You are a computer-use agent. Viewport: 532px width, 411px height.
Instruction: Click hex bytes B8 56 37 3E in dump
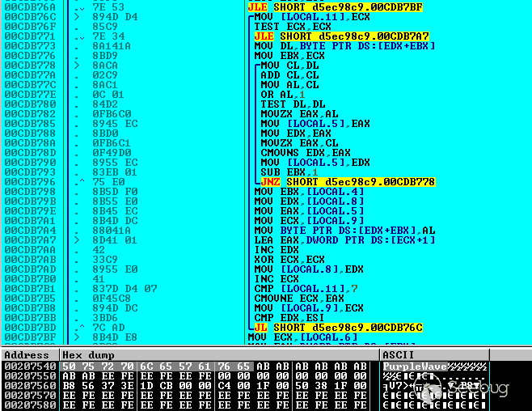pyautogui.click(x=98, y=386)
